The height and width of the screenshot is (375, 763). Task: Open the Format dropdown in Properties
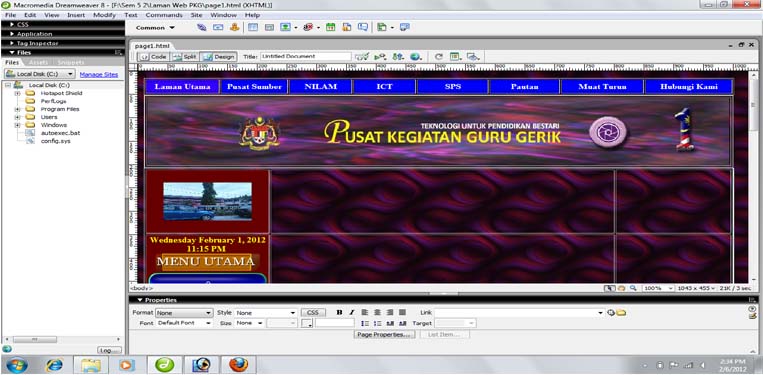(184, 313)
